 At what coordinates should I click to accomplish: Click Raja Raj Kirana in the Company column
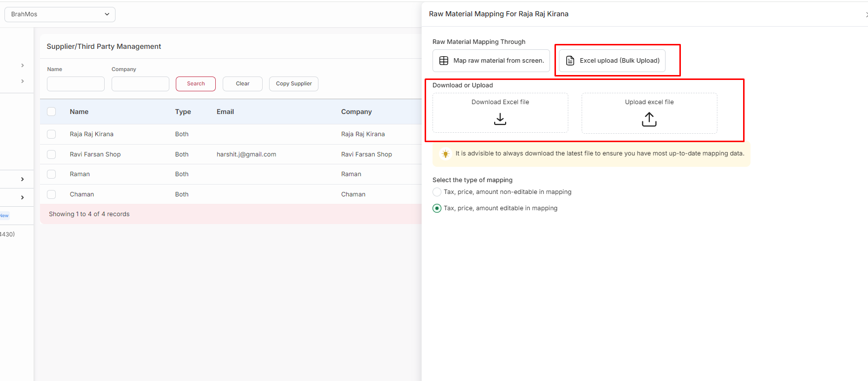(x=363, y=134)
